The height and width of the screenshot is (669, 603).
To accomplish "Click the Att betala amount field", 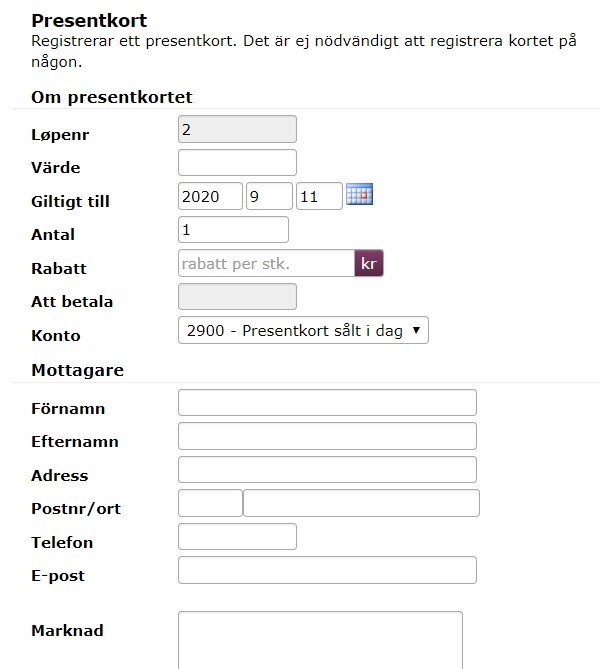I will [x=237, y=297].
